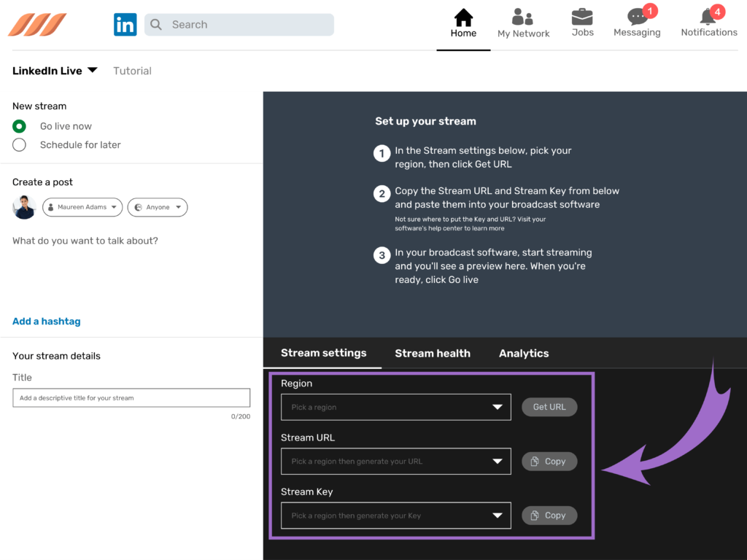Screen dimensions: 747x560
Task: Click Add a hashtag link
Action: click(46, 321)
